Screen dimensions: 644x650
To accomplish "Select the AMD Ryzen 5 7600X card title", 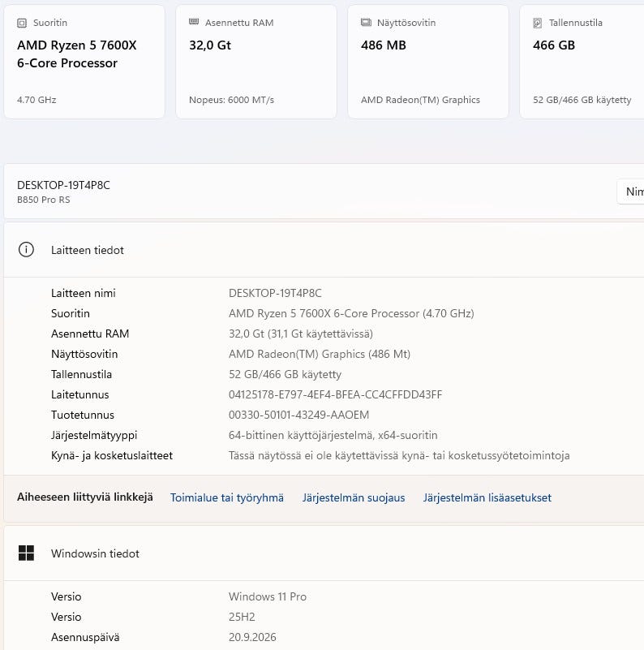I will (77, 54).
